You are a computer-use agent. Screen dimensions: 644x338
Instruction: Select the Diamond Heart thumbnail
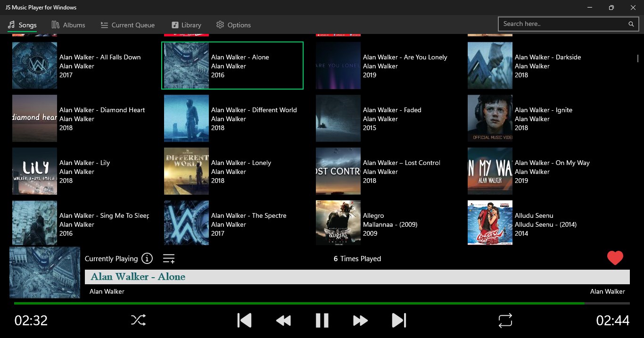coord(34,118)
